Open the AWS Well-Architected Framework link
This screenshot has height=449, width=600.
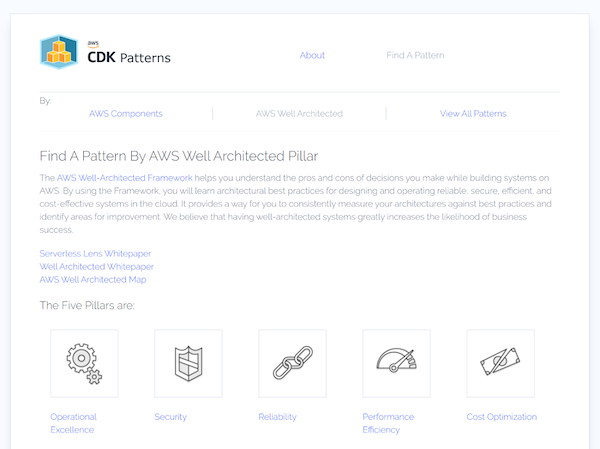tap(124, 177)
